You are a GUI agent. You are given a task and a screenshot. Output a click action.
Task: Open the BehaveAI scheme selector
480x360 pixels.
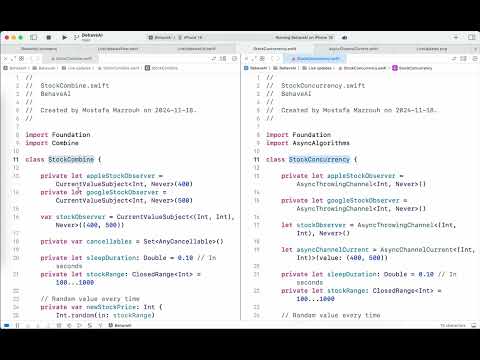[x=160, y=37]
